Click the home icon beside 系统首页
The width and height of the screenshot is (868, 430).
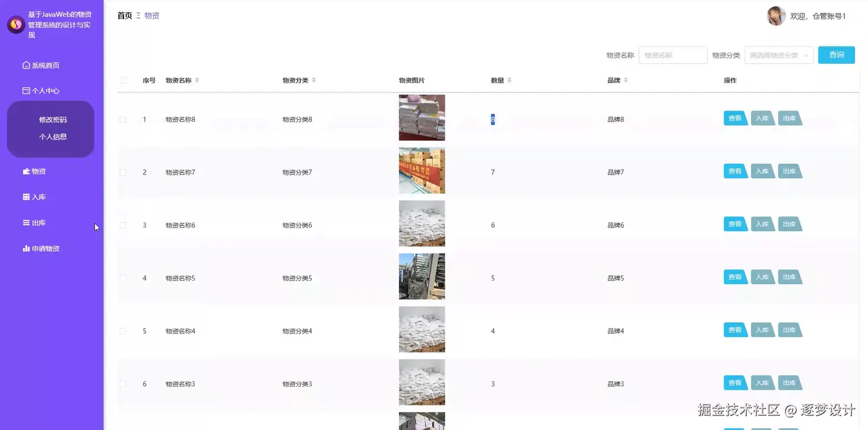[26, 65]
